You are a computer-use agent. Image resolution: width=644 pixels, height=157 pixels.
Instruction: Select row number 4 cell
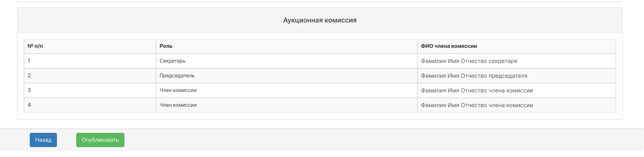90,105
